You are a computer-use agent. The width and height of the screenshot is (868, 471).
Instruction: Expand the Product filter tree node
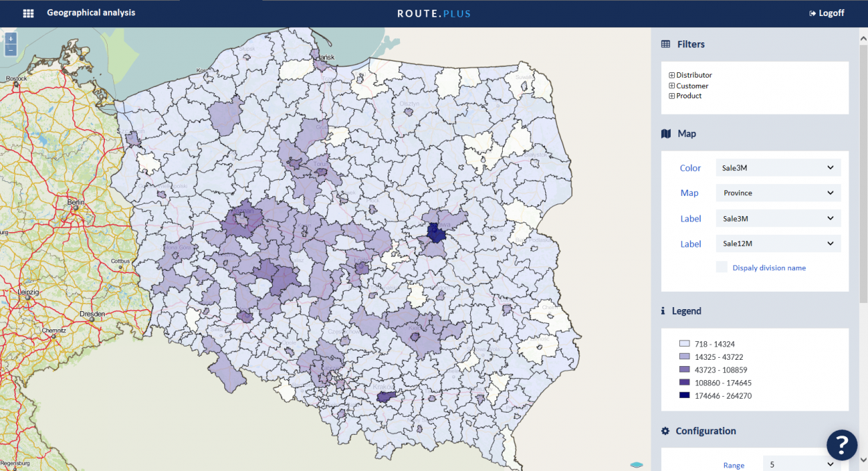pyautogui.click(x=671, y=96)
